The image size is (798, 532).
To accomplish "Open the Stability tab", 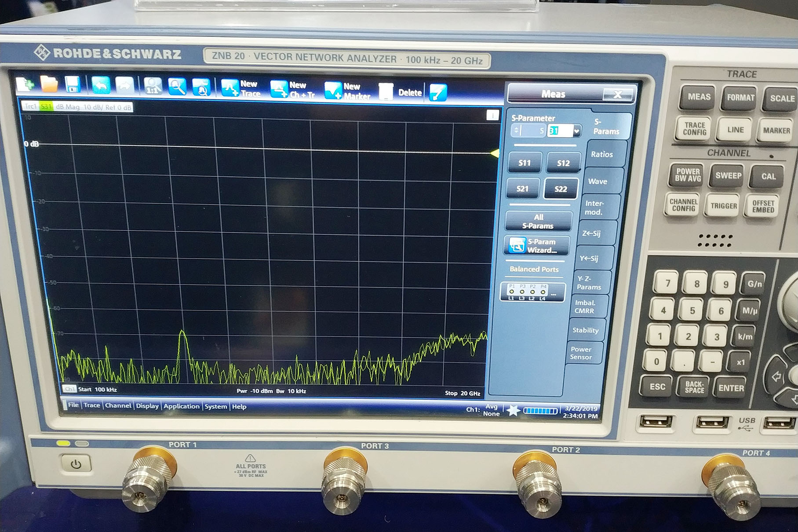I will click(585, 330).
